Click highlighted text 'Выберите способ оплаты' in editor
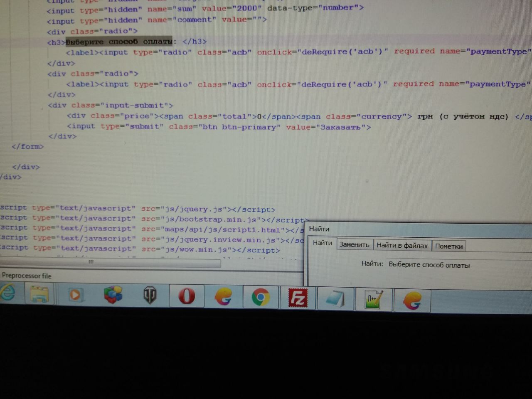 pos(119,42)
